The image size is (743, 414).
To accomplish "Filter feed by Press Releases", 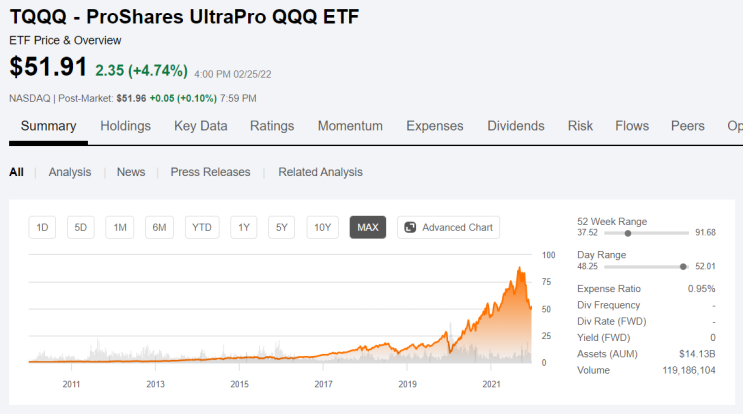I will (x=210, y=172).
